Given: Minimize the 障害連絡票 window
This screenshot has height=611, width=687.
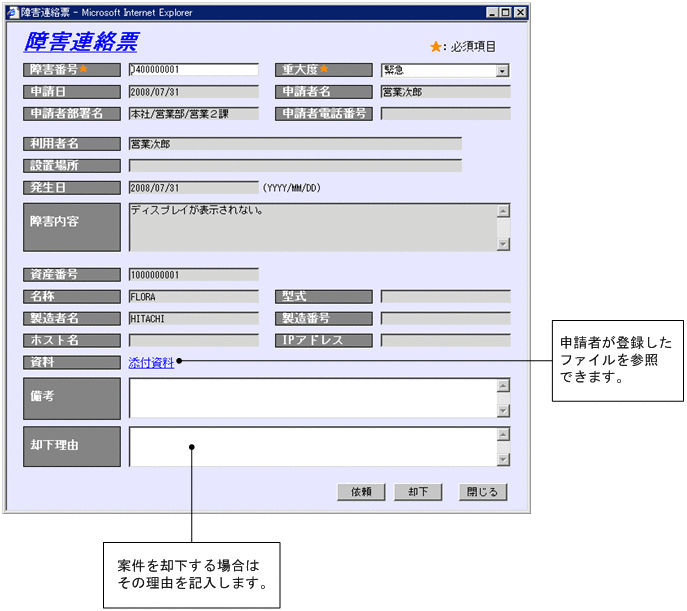Looking at the screenshot, I should tap(492, 12).
